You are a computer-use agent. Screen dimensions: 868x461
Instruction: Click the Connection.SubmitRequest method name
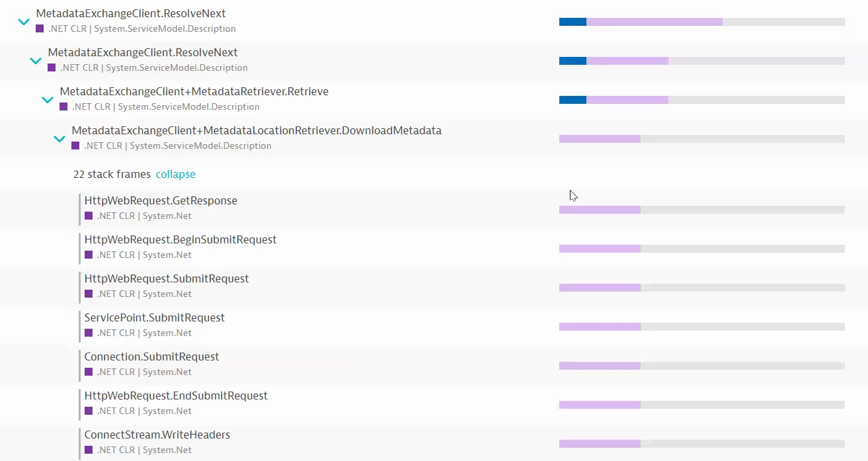(151, 357)
